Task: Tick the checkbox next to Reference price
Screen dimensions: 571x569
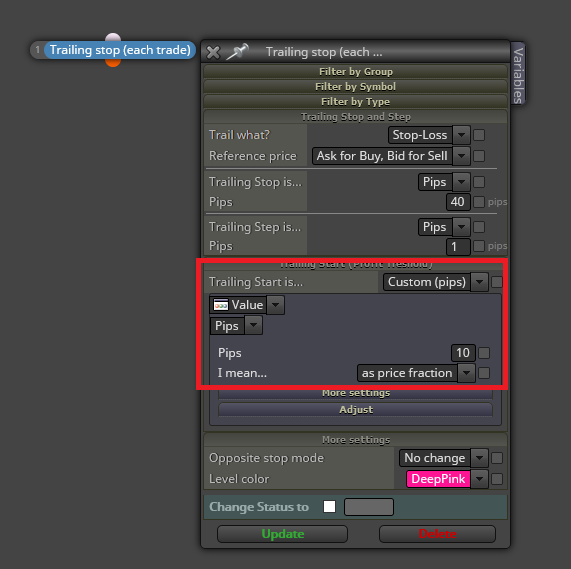Action: 479,156
